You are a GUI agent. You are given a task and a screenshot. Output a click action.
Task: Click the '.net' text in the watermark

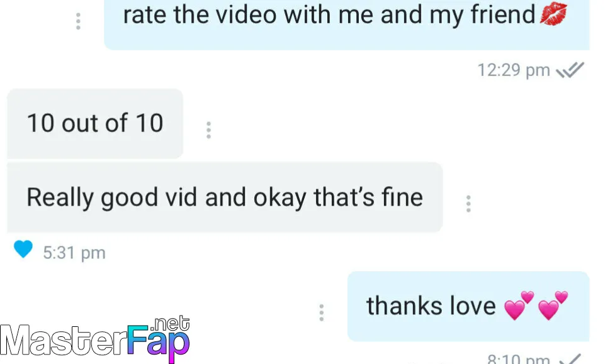point(170,324)
